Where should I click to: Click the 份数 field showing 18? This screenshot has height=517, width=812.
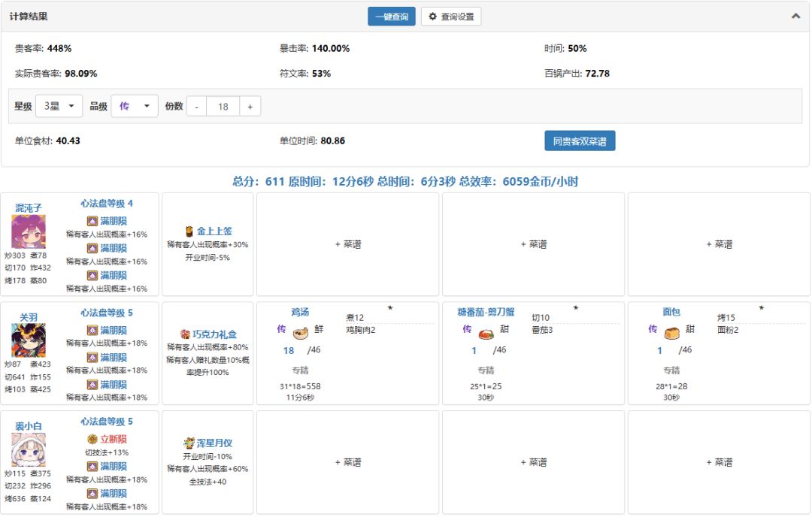tap(223, 107)
